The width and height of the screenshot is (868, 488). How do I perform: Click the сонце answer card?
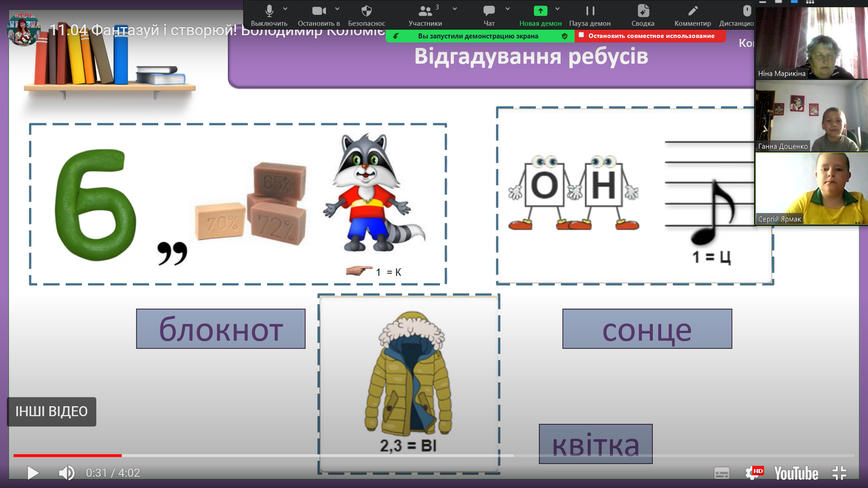coord(647,328)
